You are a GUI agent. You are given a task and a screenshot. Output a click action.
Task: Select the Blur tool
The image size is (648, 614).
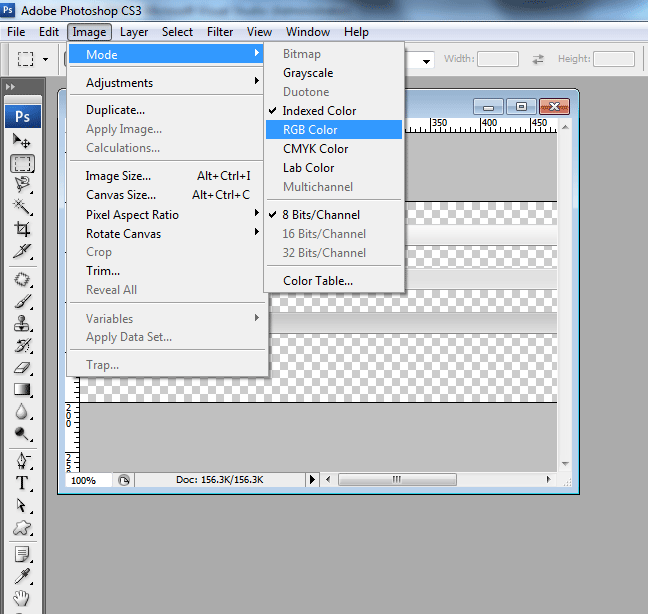pyautogui.click(x=22, y=412)
